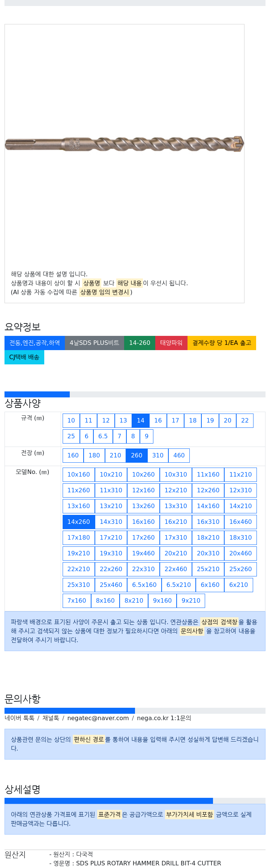Select the highlighted 14x260 model button

(79, 522)
